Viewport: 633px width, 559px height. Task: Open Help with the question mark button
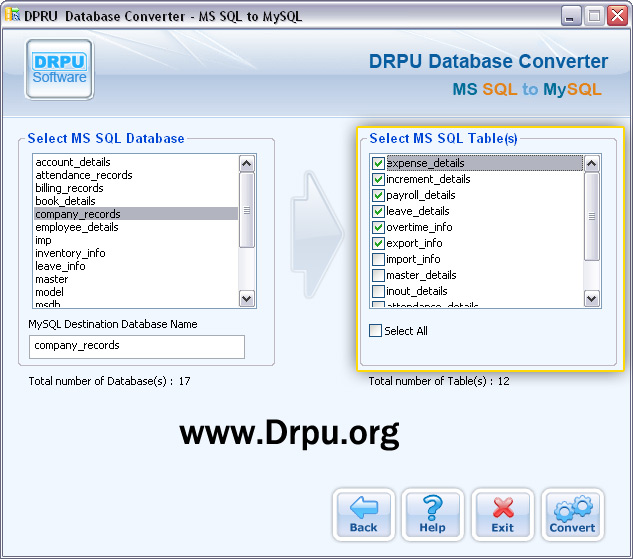pos(432,515)
